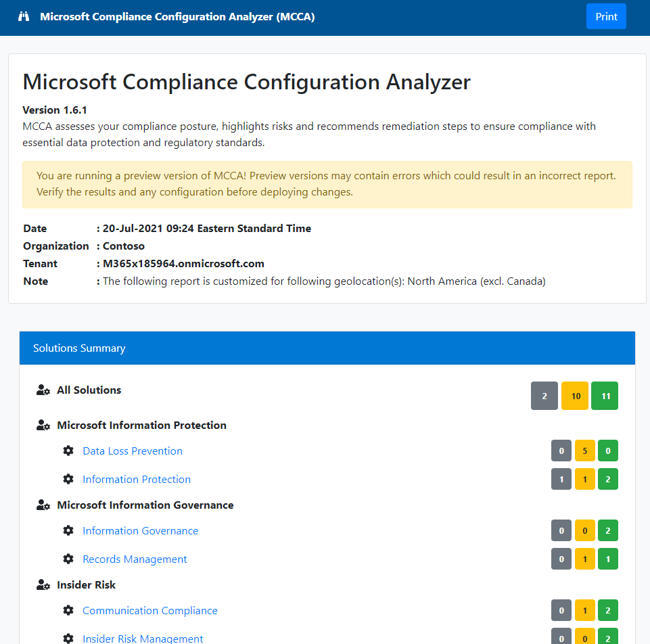Click All Solutions green badge showing 11
650x644 pixels.
pos(605,396)
